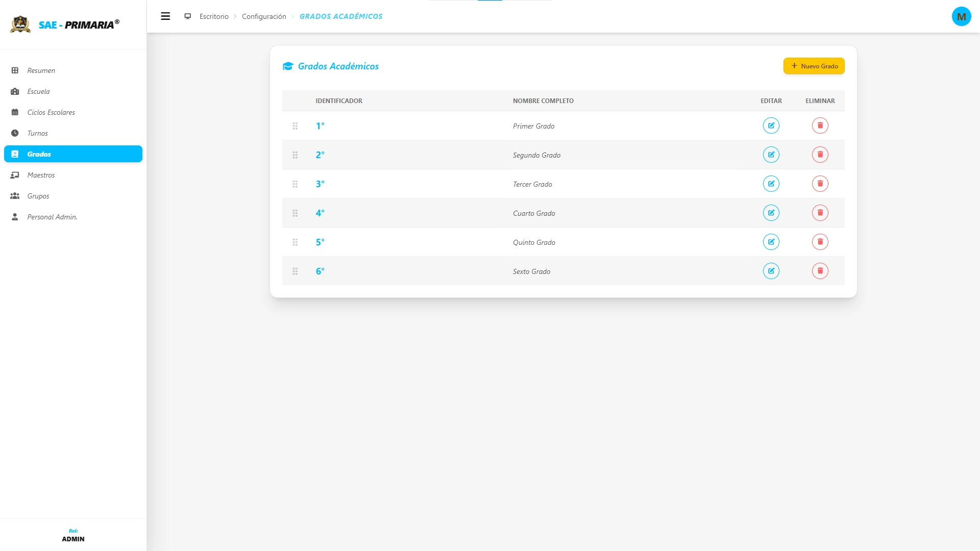Navigate to Configuración in the breadcrumb
The height and width of the screenshot is (551, 980).
coord(264,16)
